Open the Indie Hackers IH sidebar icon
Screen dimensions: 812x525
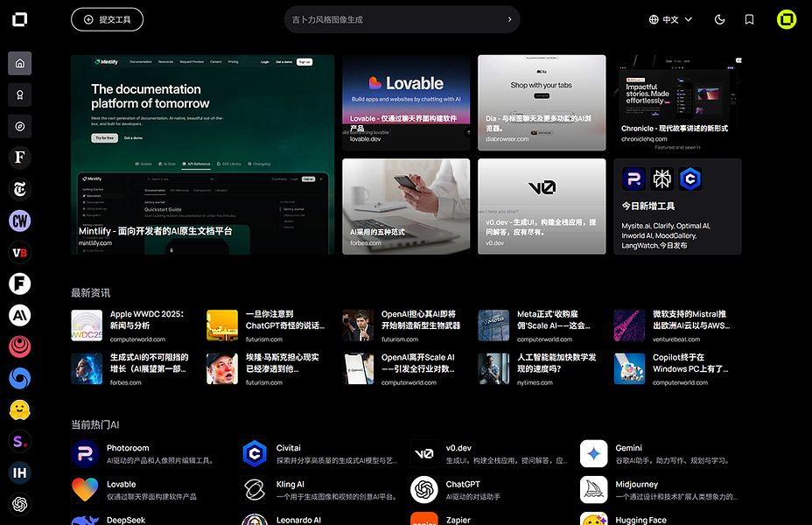coord(19,472)
